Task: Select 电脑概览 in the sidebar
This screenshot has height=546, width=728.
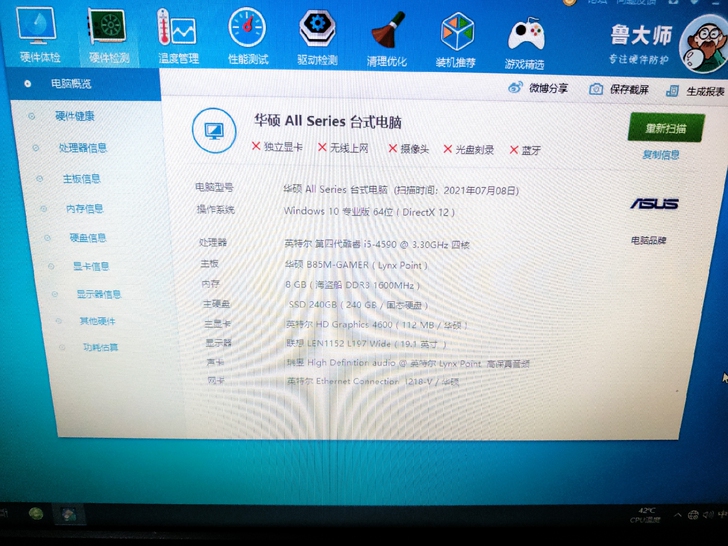Action: tap(71, 84)
